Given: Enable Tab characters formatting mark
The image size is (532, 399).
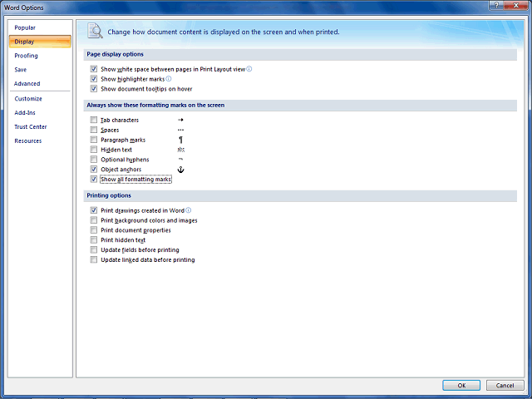Looking at the screenshot, I should click(x=94, y=120).
